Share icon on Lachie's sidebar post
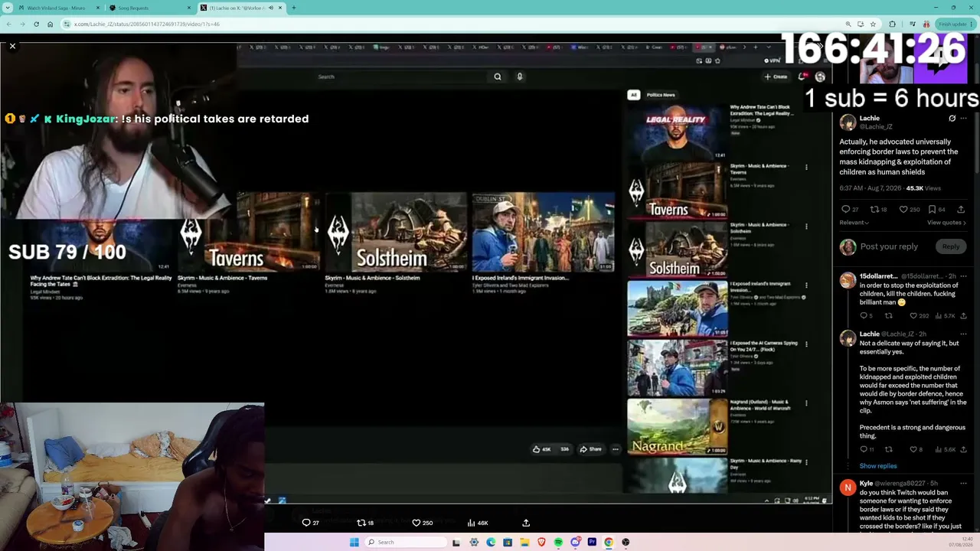The width and height of the screenshot is (980, 551). pyautogui.click(x=961, y=209)
